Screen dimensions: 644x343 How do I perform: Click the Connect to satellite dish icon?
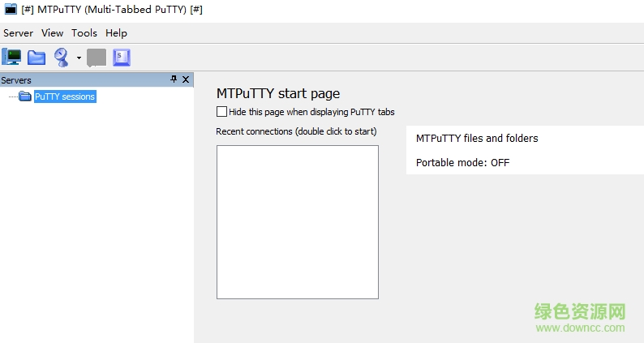point(62,57)
